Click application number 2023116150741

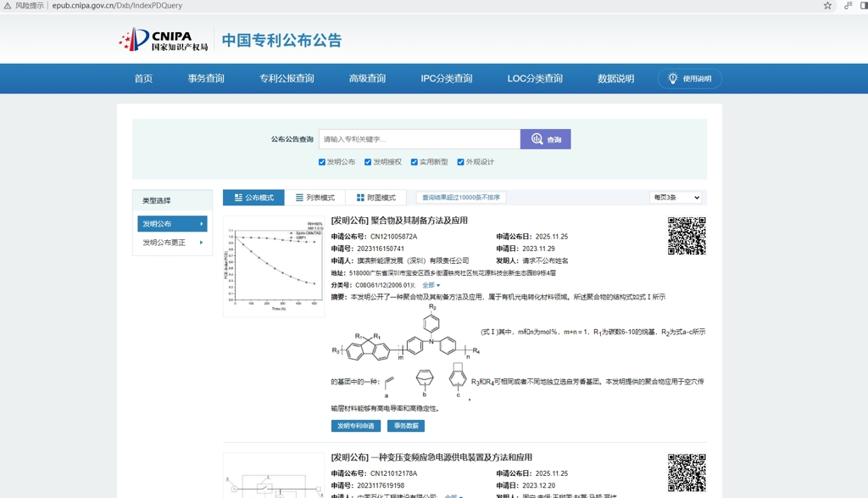[381, 249]
